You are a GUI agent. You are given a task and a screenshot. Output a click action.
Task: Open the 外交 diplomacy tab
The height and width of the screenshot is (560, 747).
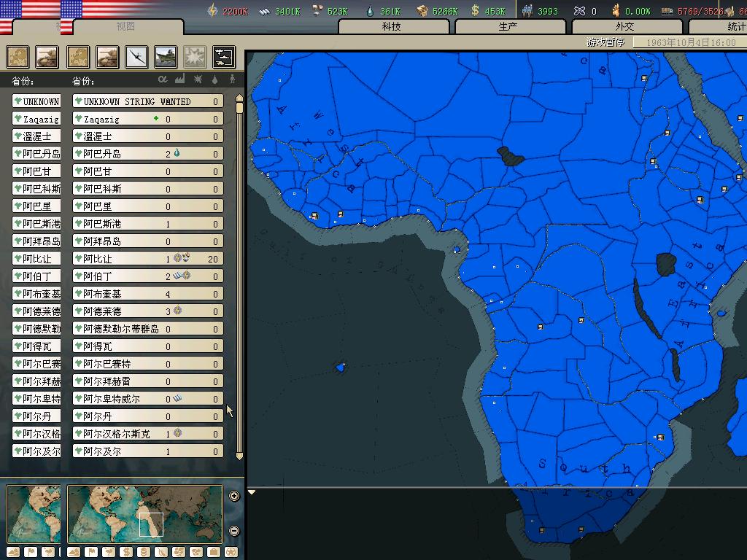tap(627, 27)
